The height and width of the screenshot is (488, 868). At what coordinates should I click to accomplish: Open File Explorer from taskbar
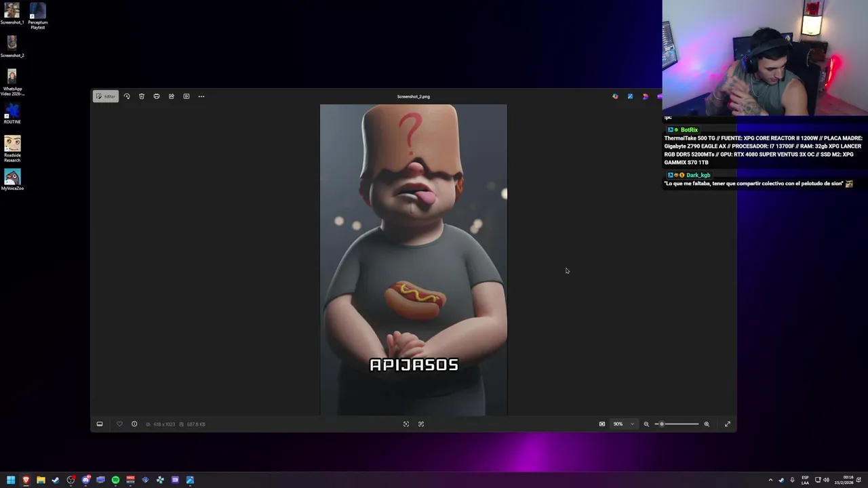(41, 480)
